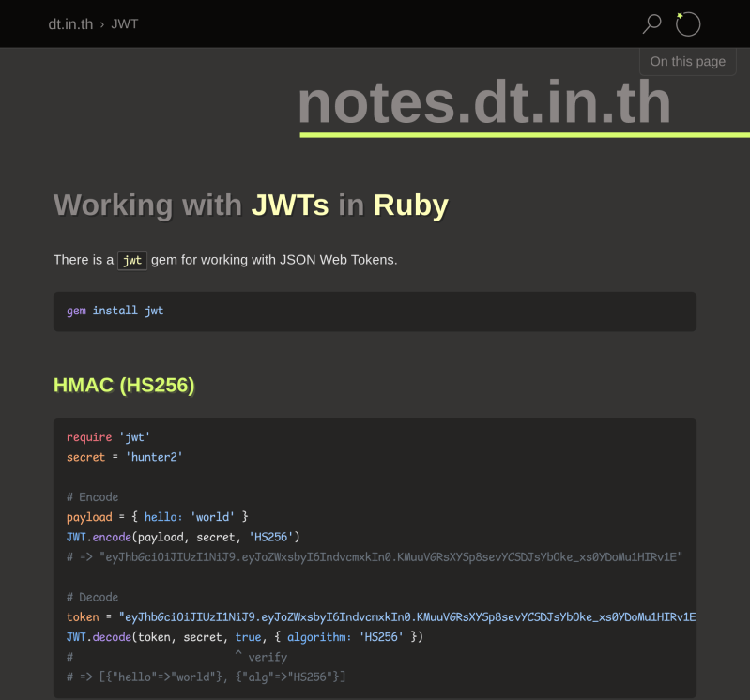Click the inline jwt code badge
This screenshot has height=700, width=750.
click(132, 261)
